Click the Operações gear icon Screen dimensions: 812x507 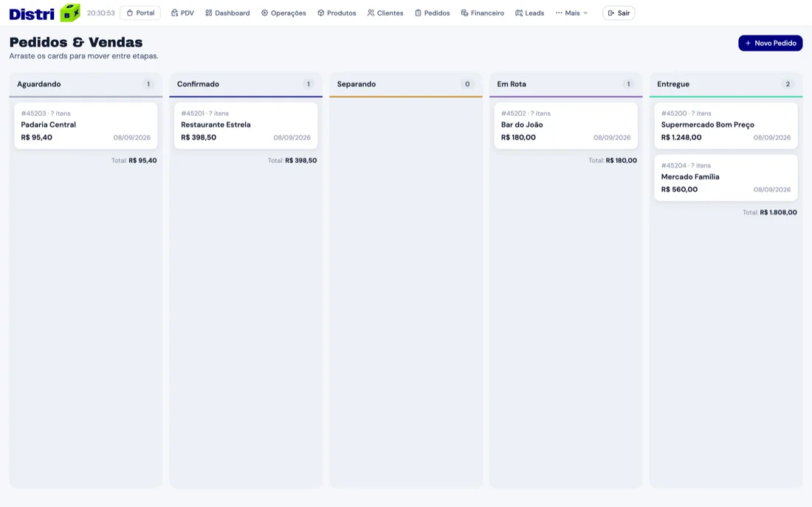pos(264,13)
